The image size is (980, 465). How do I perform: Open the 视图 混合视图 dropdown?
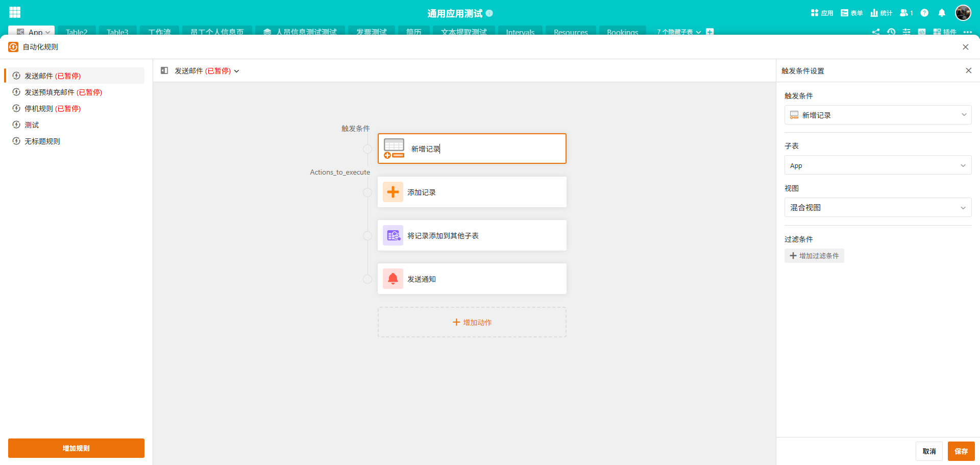(x=877, y=208)
